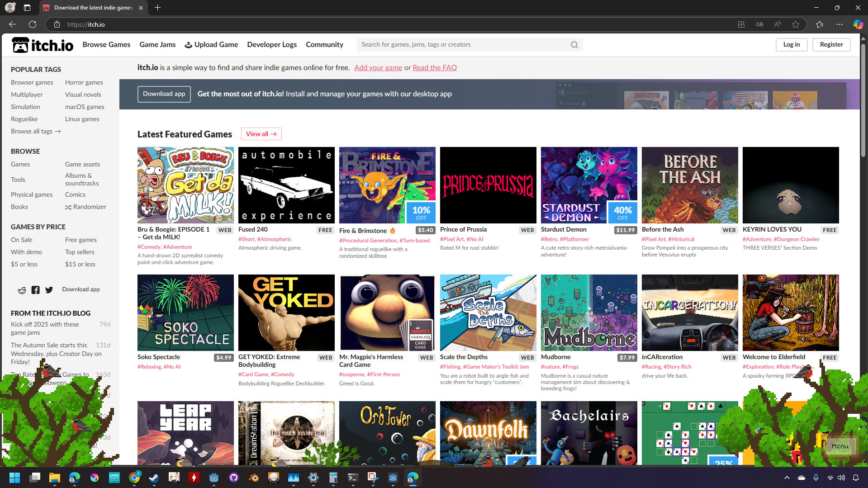Open itch.io's Twitter bird icon
Screen dimensions: 868x488
point(49,290)
